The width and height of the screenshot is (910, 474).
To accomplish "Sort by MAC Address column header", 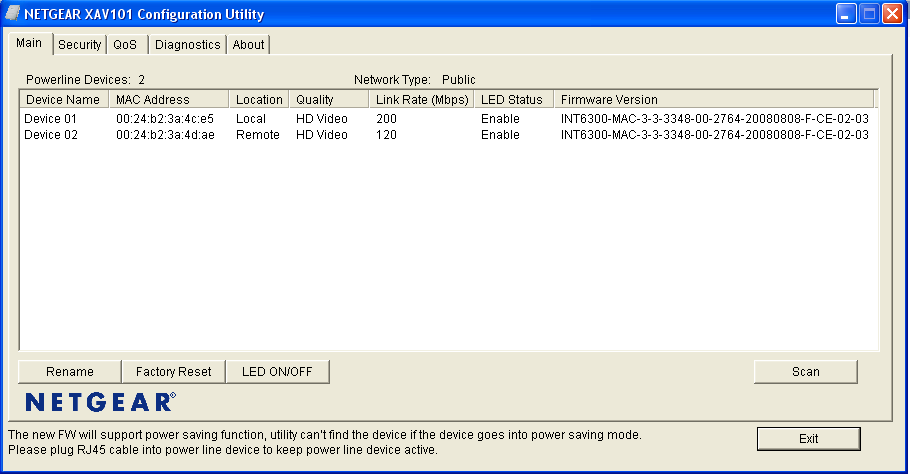I will (x=169, y=100).
